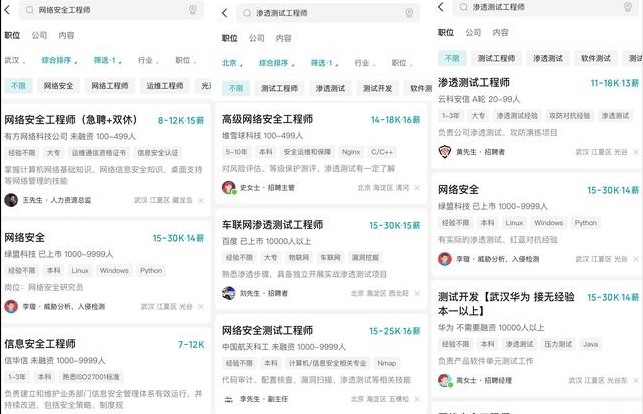Dismiss card with X beside 武汉 江夏区 藏龙岛
The width and height of the screenshot is (643, 414).
pyautogui.click(x=201, y=200)
